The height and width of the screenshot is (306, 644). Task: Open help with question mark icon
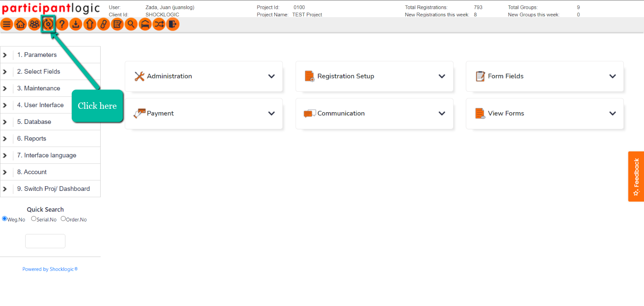click(x=62, y=24)
